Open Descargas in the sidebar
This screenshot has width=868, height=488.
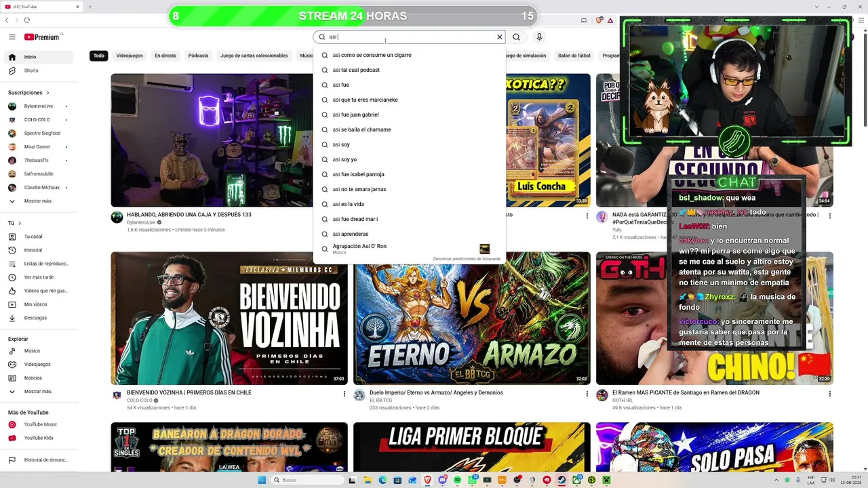click(x=39, y=318)
